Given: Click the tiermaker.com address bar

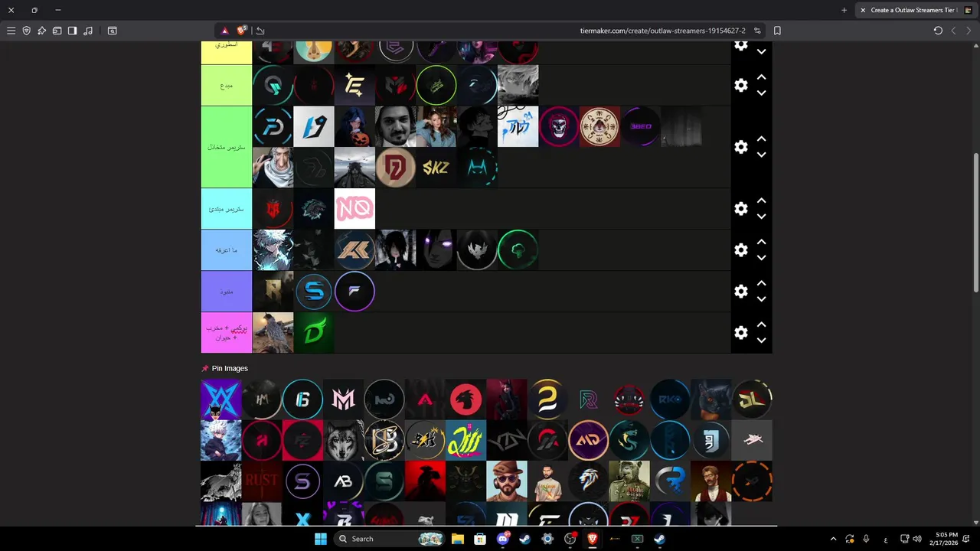Looking at the screenshot, I should click(662, 31).
